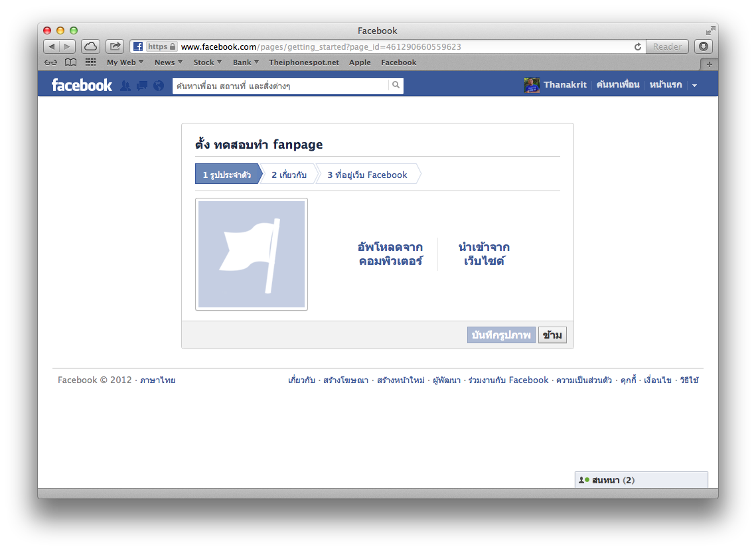The height and width of the screenshot is (551, 756).
Task: Open footer ความเป็นส่วนตัว link
Action: click(584, 380)
